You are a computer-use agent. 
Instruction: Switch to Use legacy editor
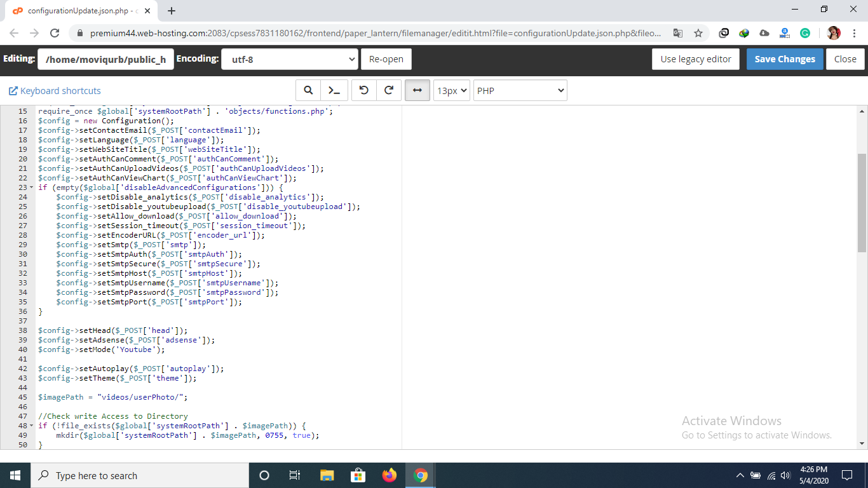click(x=696, y=59)
